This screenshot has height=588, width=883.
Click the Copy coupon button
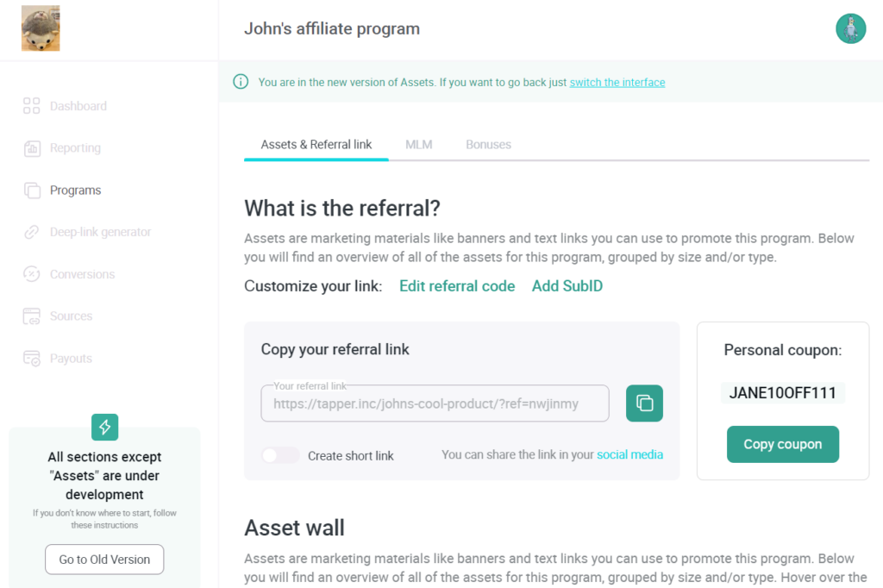click(782, 444)
